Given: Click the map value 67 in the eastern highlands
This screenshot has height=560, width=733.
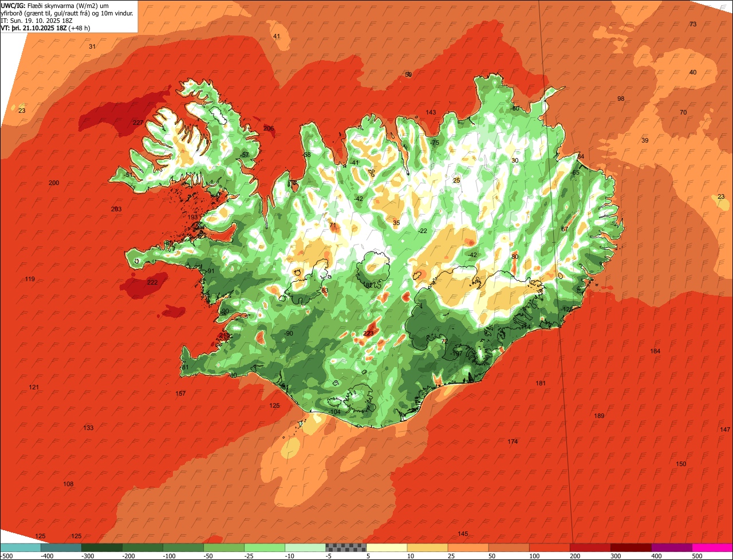Looking at the screenshot, I should pyautogui.click(x=565, y=229).
